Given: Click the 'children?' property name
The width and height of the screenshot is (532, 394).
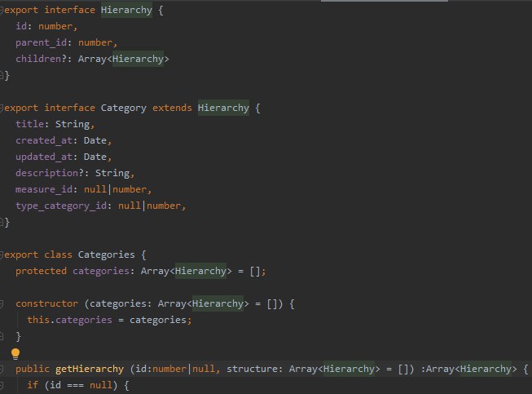Looking at the screenshot, I should click(x=41, y=59).
